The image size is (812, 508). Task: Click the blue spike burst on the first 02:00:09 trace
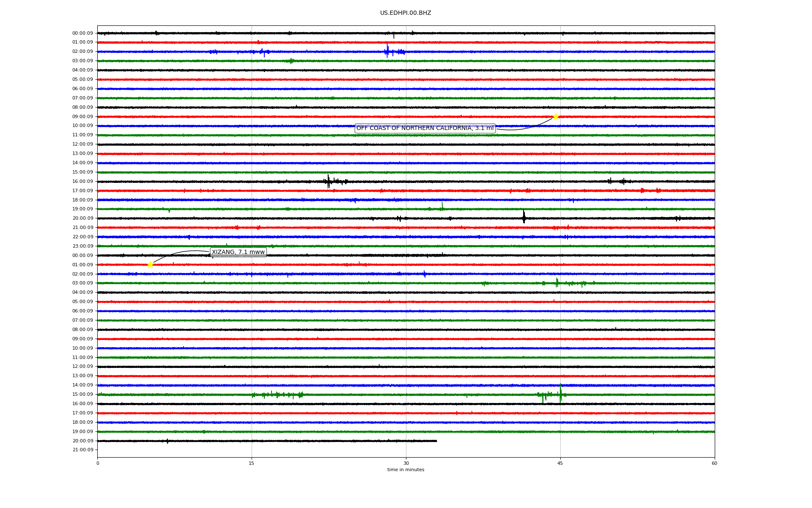click(x=387, y=51)
